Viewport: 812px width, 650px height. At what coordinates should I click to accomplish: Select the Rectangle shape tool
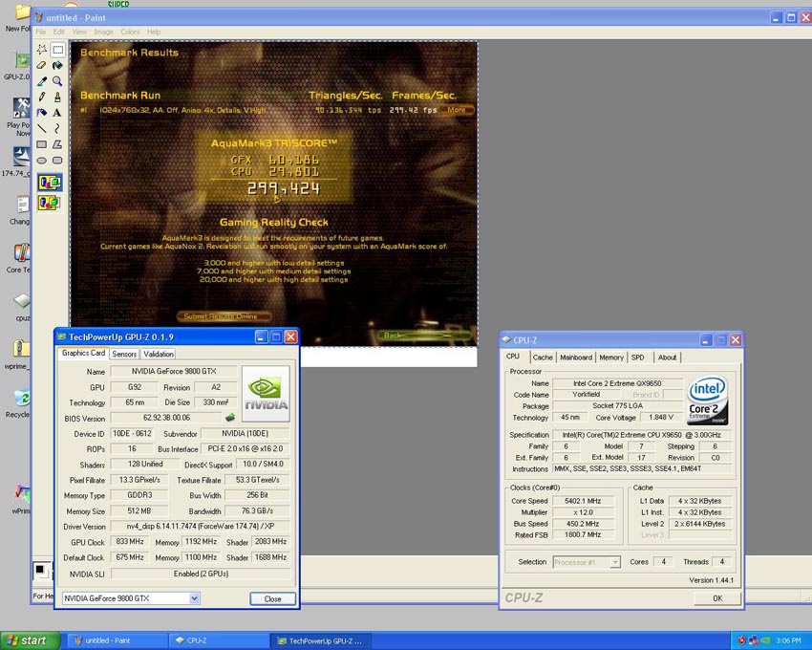(42, 144)
